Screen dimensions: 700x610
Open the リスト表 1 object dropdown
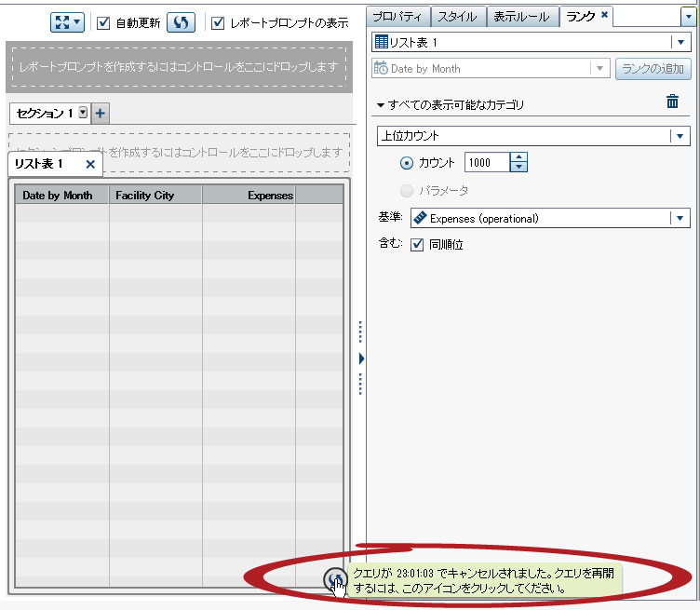pos(680,42)
